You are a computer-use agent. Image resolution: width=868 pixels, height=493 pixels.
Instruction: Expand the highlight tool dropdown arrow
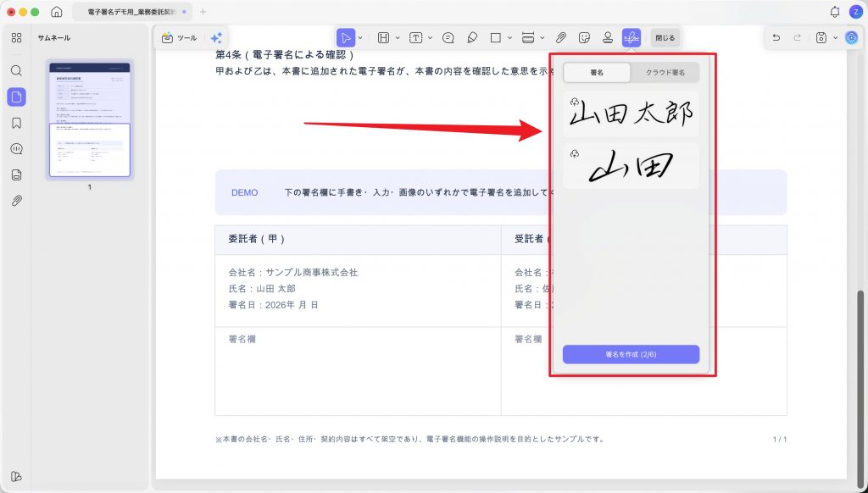(398, 37)
